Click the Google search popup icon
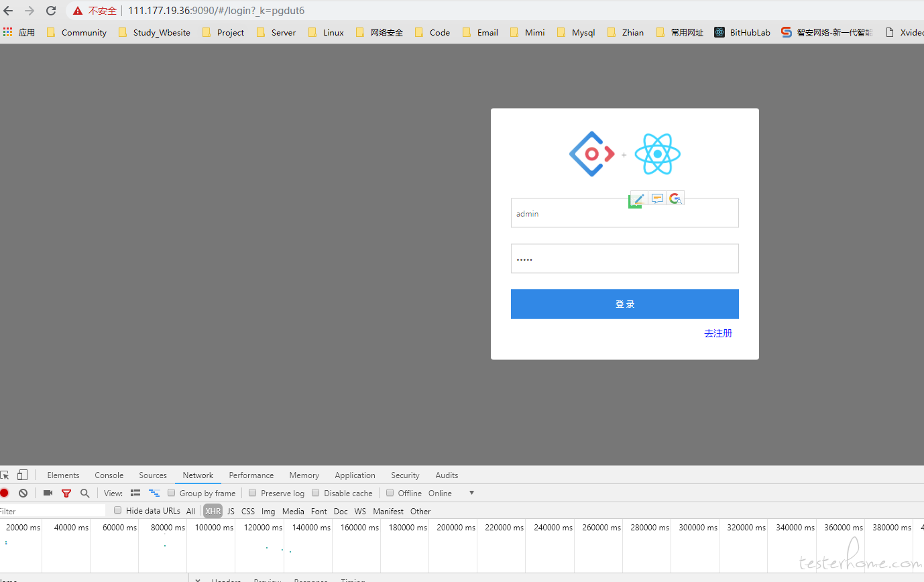This screenshot has height=582, width=924. tap(676, 198)
